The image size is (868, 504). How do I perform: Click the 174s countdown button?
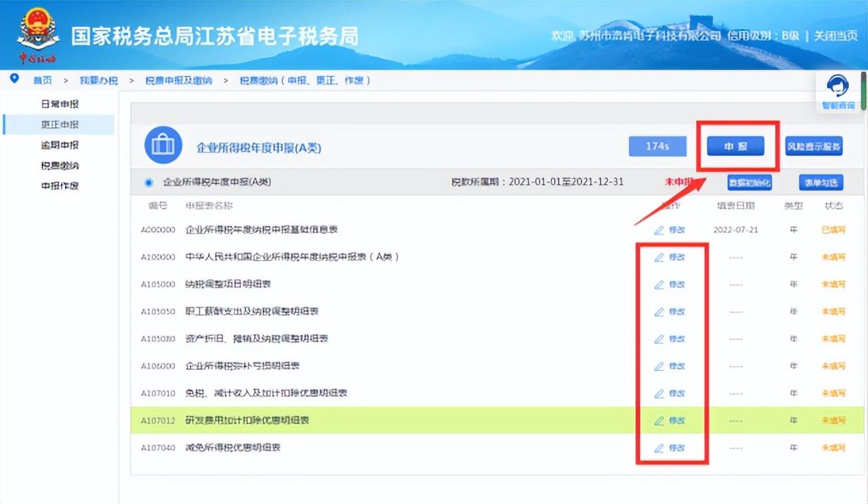pyautogui.click(x=657, y=146)
